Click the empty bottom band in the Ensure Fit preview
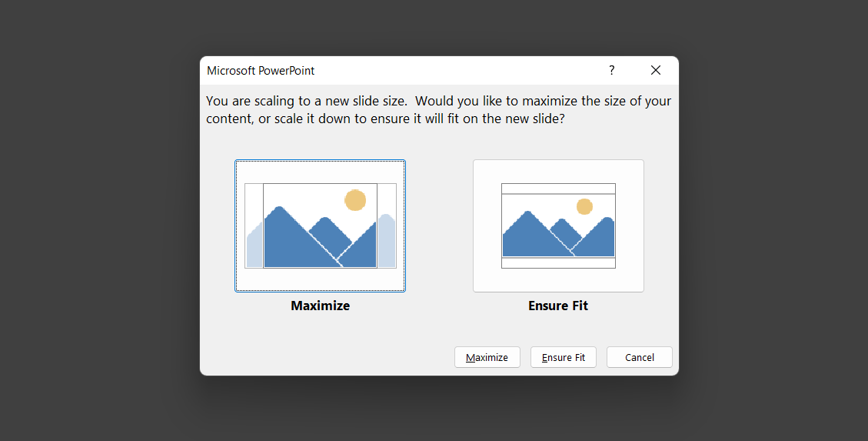 pyautogui.click(x=558, y=262)
